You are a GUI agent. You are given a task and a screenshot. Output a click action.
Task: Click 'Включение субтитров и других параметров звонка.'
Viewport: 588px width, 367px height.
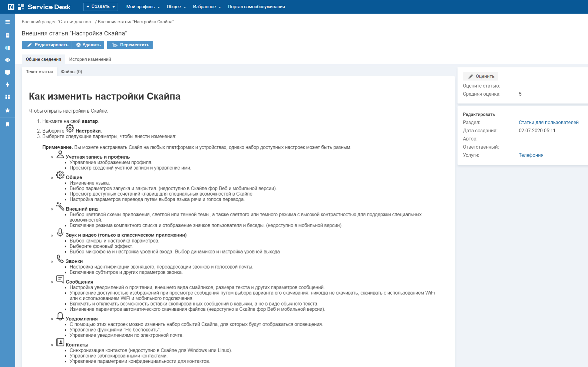126,272
